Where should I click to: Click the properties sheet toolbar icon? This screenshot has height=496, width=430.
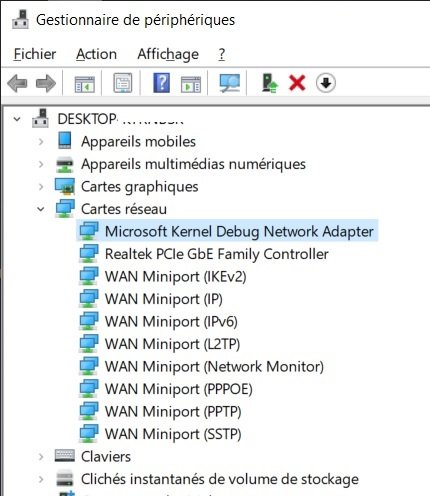pyautogui.click(x=123, y=83)
